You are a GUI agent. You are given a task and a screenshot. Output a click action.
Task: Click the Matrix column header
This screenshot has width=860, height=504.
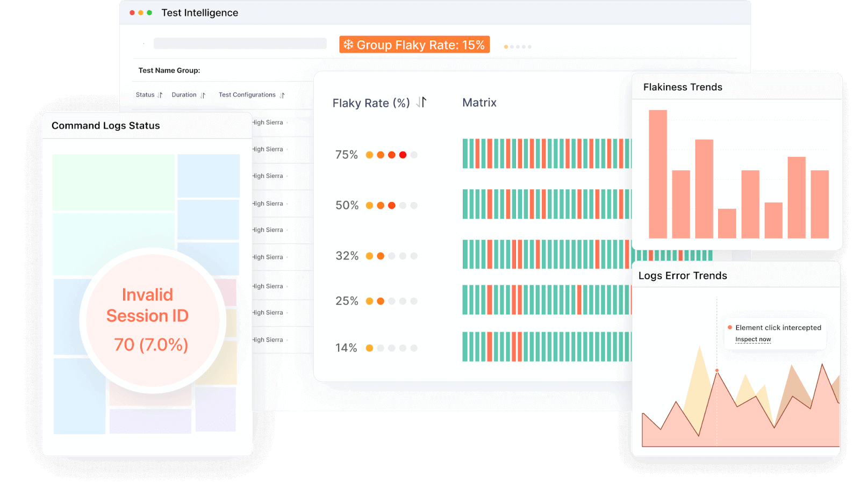479,103
